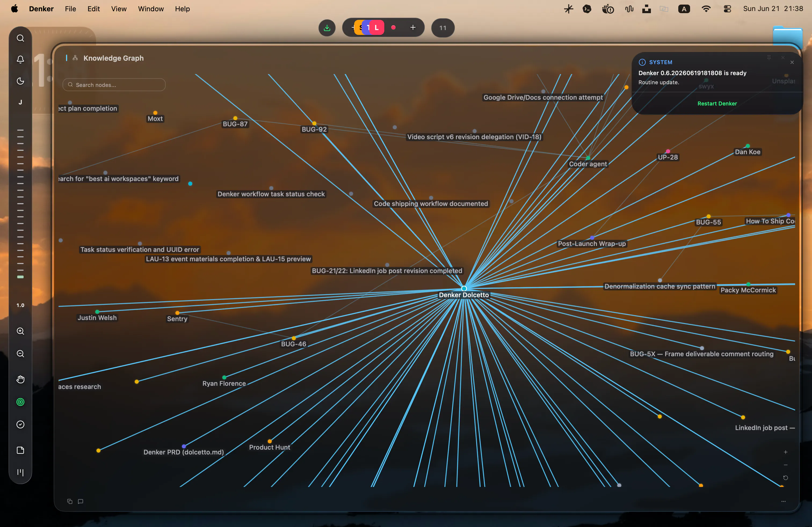Focus the Search nodes input field
Viewport: 812px width, 527px height.
tap(114, 85)
